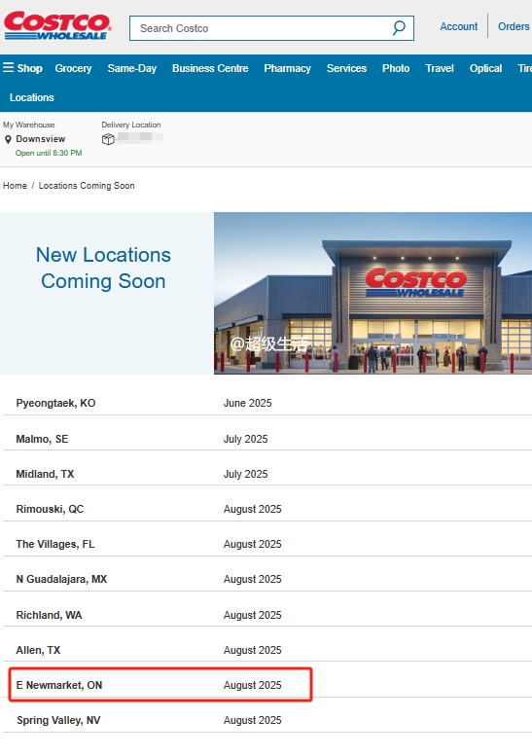This screenshot has height=756, width=532.
Task: Focus the Search Costco input field
Action: pos(271,28)
